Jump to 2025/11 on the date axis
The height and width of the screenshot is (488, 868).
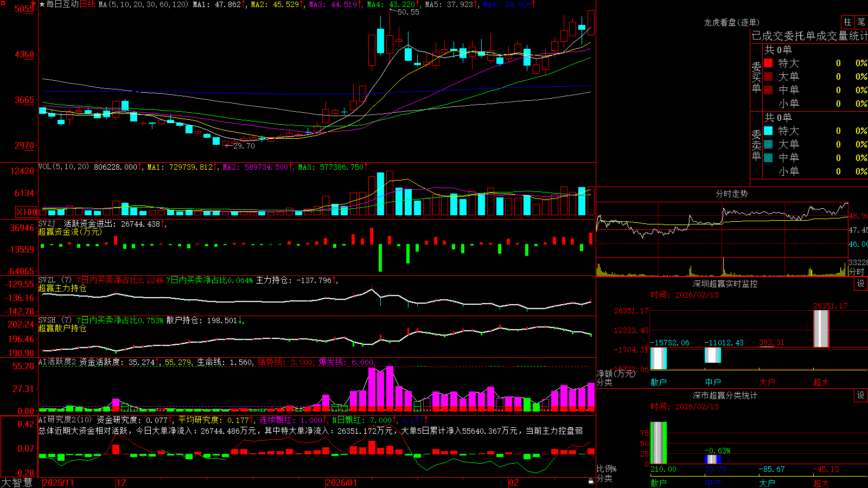coord(58,483)
